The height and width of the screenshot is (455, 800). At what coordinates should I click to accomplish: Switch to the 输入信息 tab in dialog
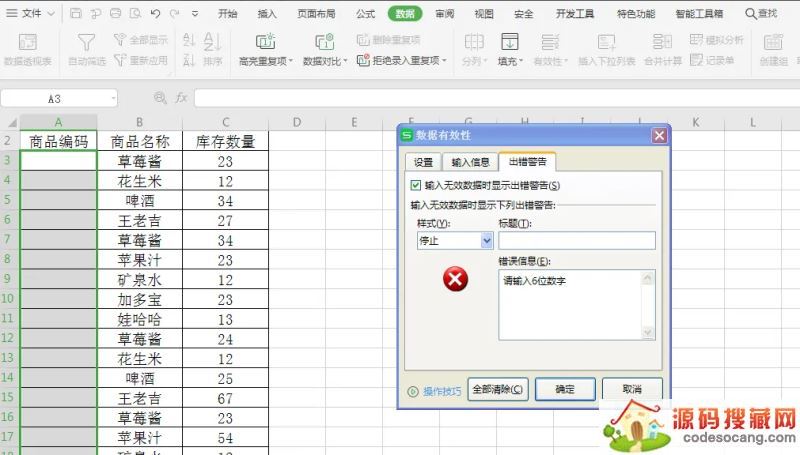(x=470, y=162)
